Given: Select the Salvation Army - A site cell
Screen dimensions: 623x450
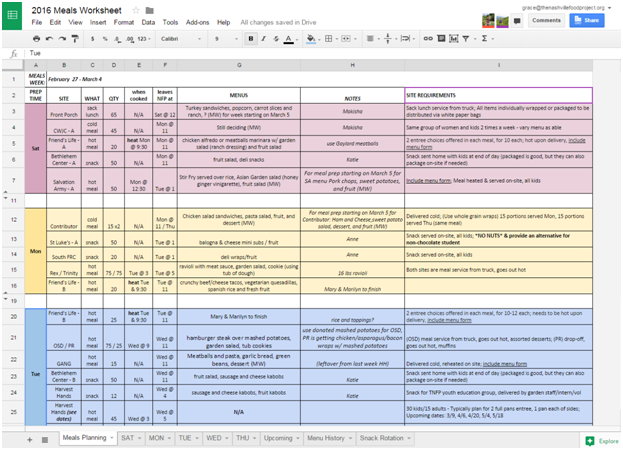Looking at the screenshot, I should click(x=64, y=181).
